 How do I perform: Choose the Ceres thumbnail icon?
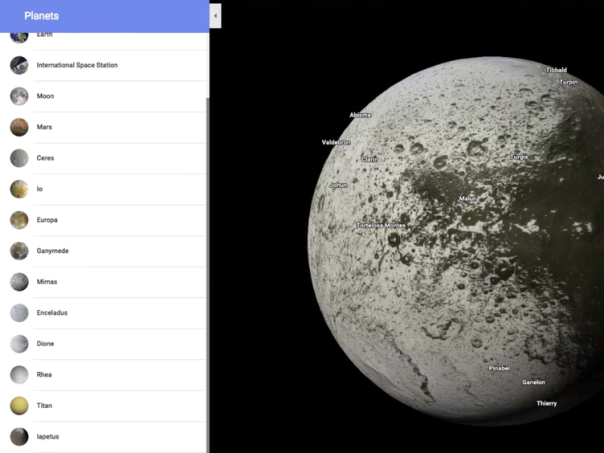(19, 158)
